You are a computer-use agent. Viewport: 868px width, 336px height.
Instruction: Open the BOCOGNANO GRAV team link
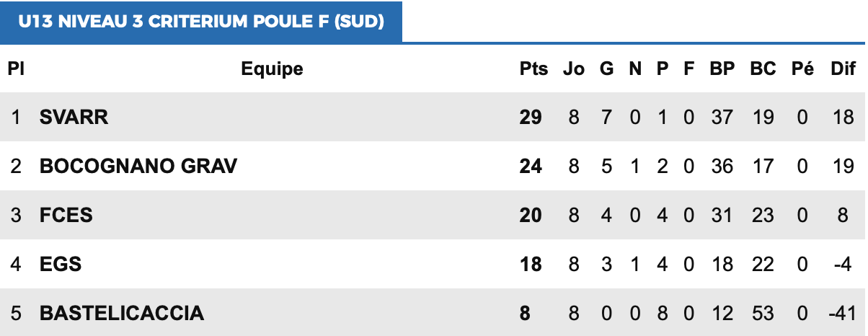click(138, 167)
